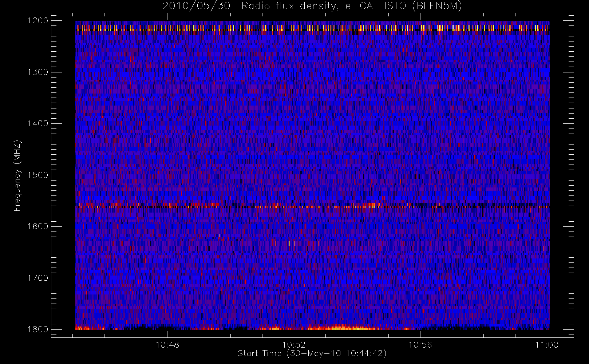
Task: Click the 'Start Time (30-May-10 10:44:42)' label
Action: point(312,353)
